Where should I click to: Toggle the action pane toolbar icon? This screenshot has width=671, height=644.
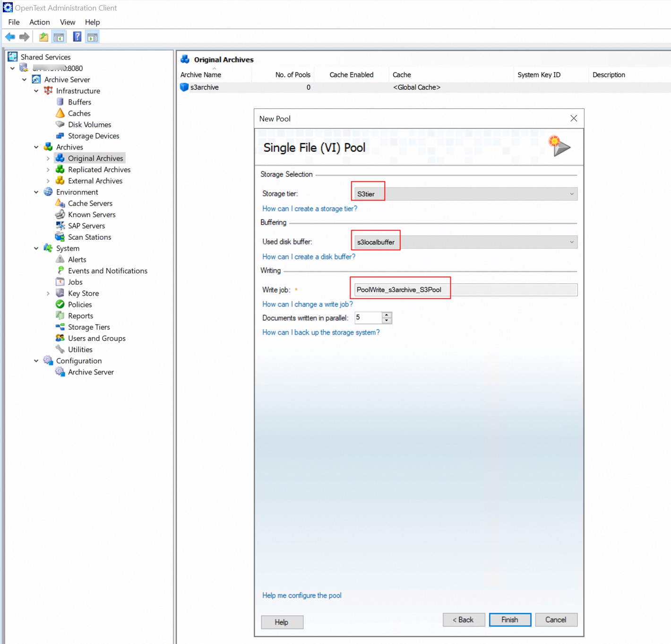[x=93, y=37]
